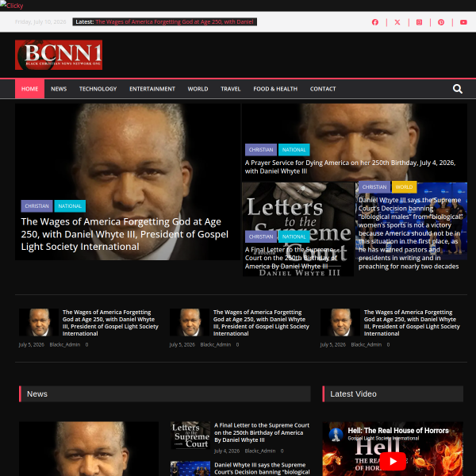Open the Instagram social icon
Viewport: 476px width, 476px height.
pos(419,22)
